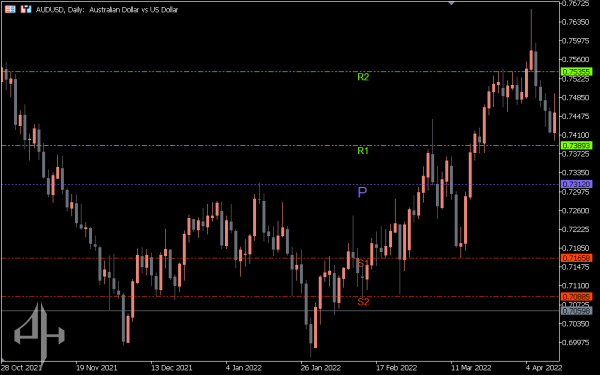Click the purple 0.73120 pivot price tag
Screen dimensions: 600x375
pyautogui.click(x=577, y=184)
